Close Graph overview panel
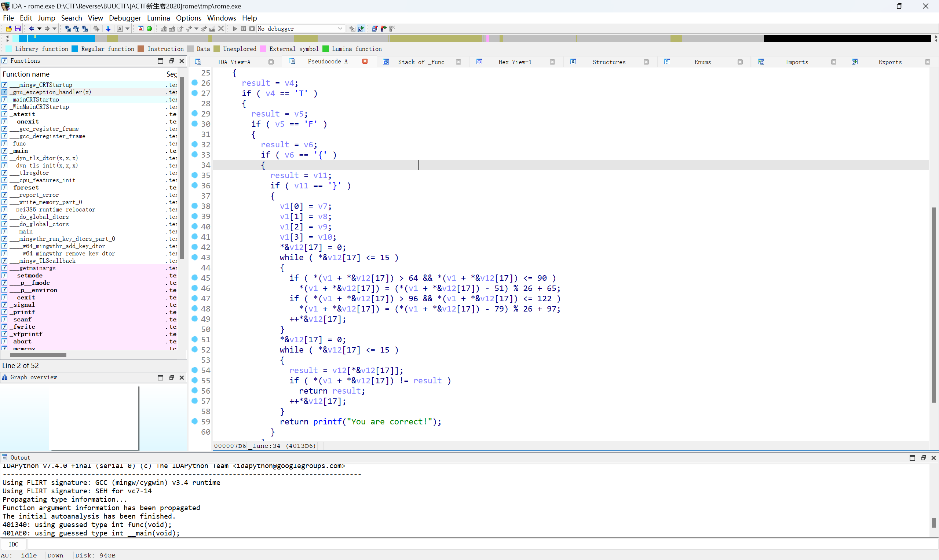 (182, 377)
